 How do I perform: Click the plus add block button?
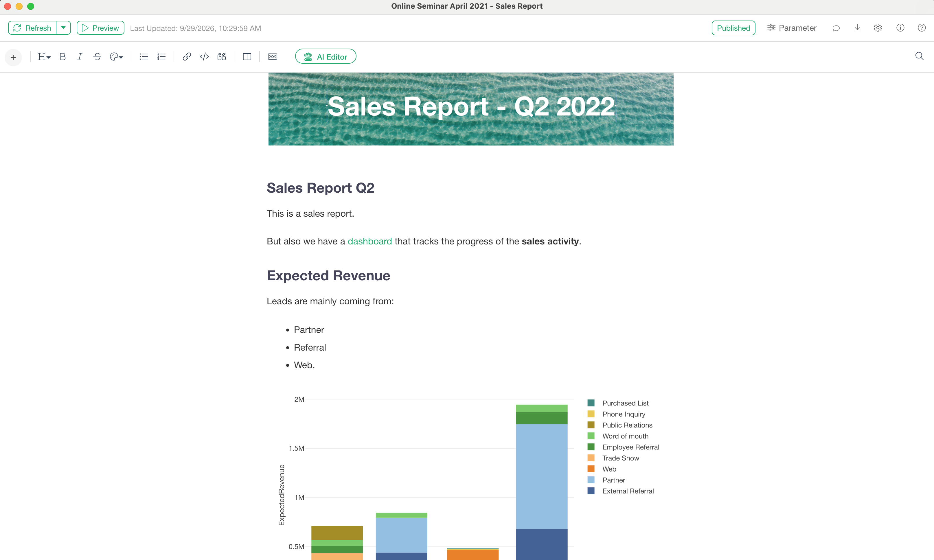(x=13, y=57)
